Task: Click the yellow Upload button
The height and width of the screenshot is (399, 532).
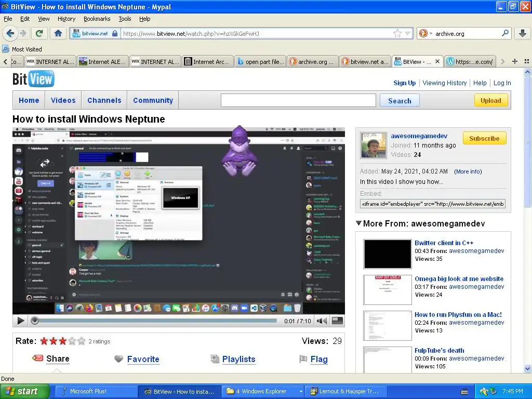Action: 490,100
